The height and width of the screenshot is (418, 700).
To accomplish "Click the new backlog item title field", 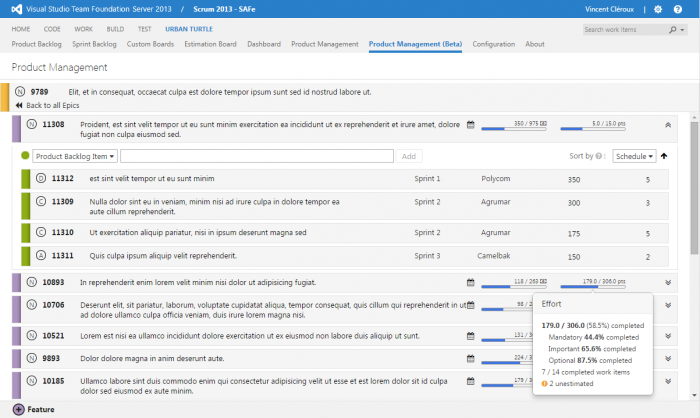I will coord(257,156).
